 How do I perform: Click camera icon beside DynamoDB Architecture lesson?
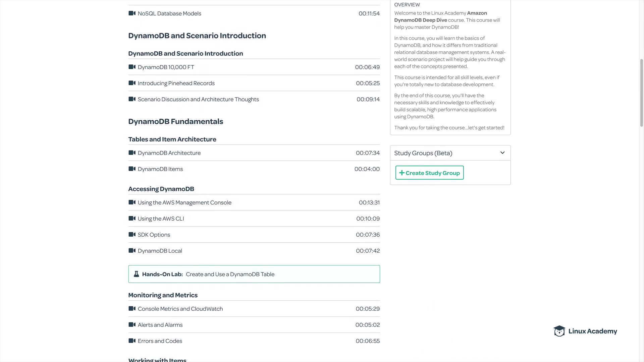point(132,153)
